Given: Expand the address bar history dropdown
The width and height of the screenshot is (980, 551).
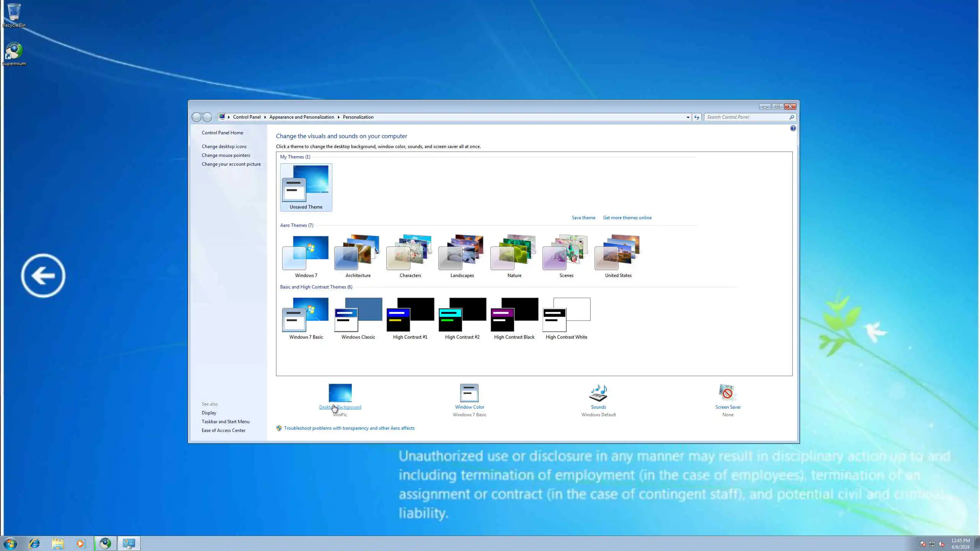Looking at the screenshot, I should click(688, 117).
